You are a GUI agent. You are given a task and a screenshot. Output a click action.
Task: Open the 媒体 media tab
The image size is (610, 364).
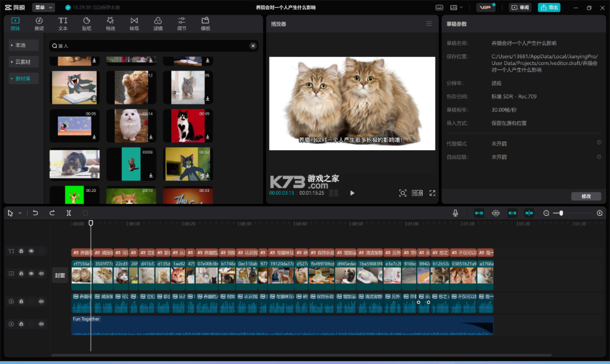[x=15, y=24]
